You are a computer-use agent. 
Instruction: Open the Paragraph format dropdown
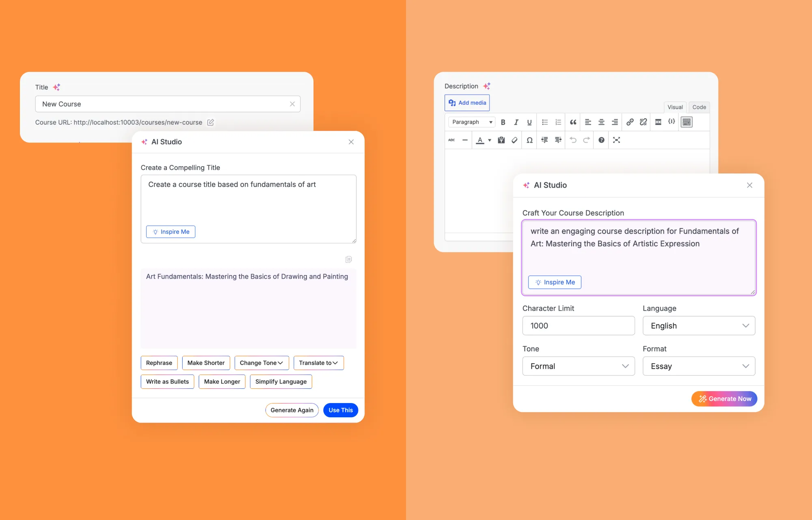pyautogui.click(x=472, y=122)
